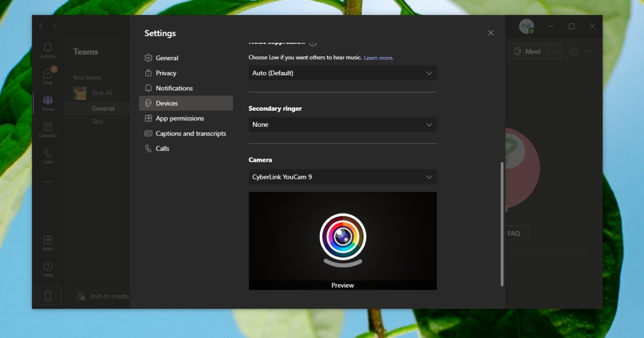Viewport: 644px width, 338px height.
Task: Click the settings panel vertical scrollbar
Action: point(502,224)
